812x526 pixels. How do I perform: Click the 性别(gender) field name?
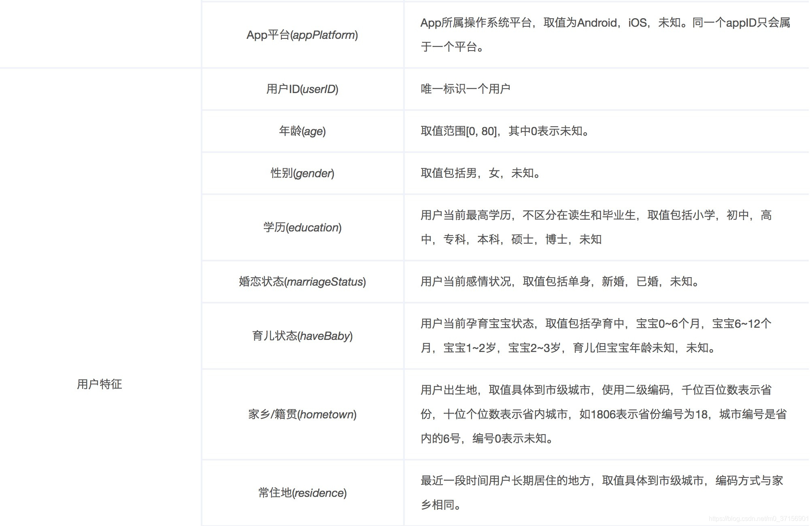tap(302, 173)
